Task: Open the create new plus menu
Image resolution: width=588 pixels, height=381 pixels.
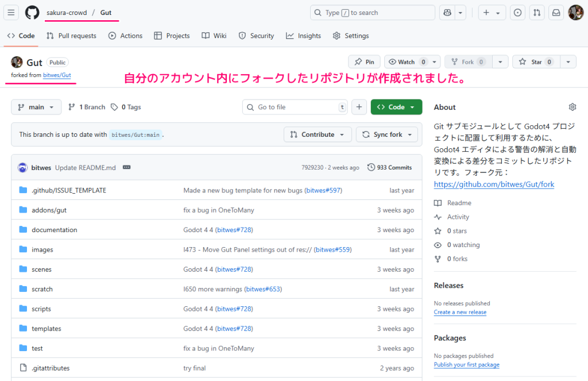Action: point(492,13)
